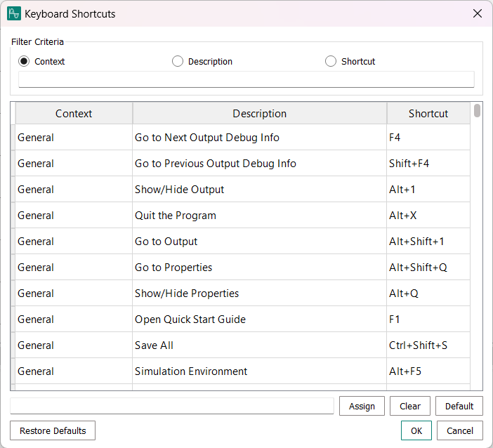This screenshot has height=448, width=493.
Task: Sort by the Description column header
Action: (x=260, y=114)
